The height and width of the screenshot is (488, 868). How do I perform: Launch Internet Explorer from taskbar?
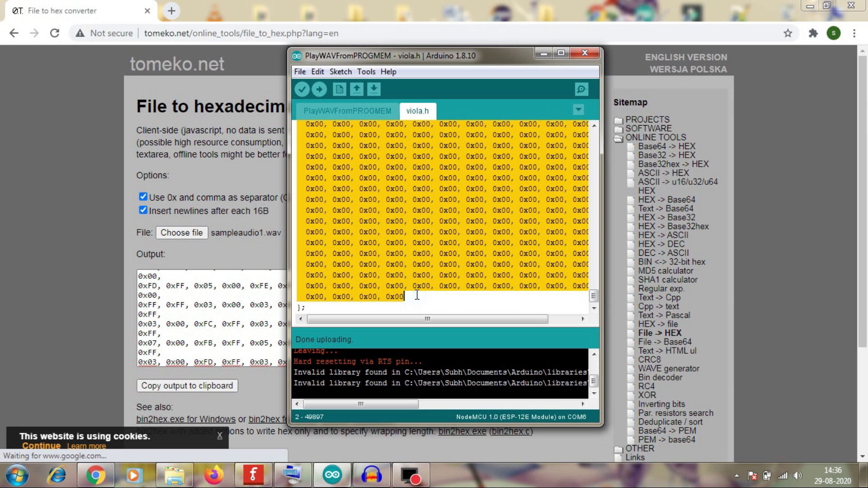(57, 475)
